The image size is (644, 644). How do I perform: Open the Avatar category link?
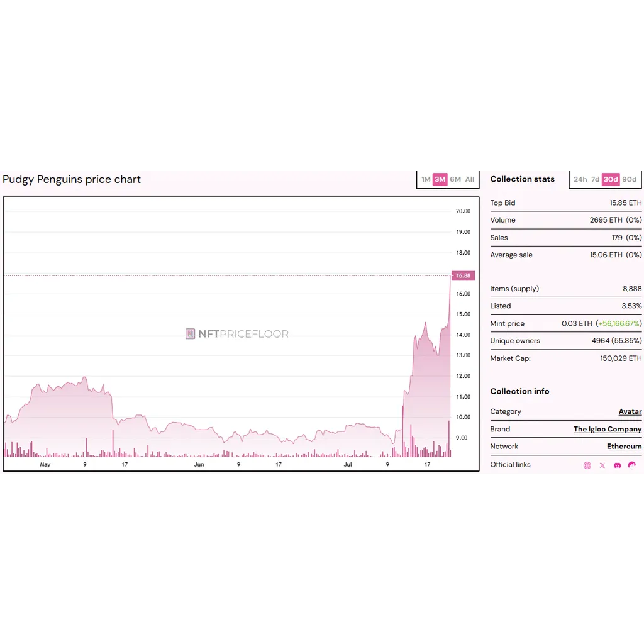tap(630, 411)
